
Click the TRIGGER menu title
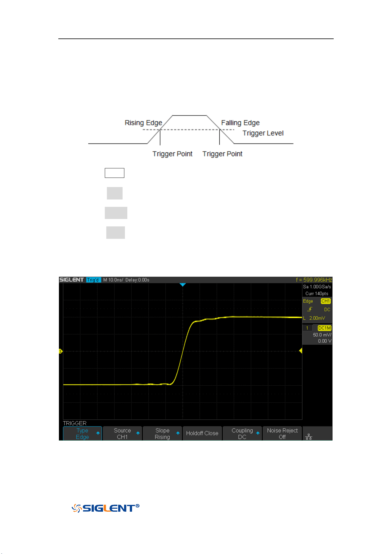pyautogui.click(x=75, y=423)
